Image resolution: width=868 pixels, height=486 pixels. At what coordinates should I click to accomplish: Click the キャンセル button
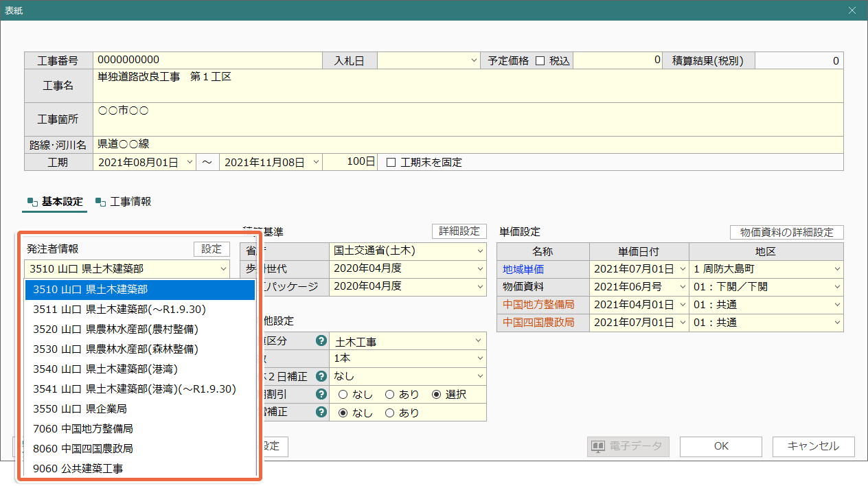coord(813,446)
